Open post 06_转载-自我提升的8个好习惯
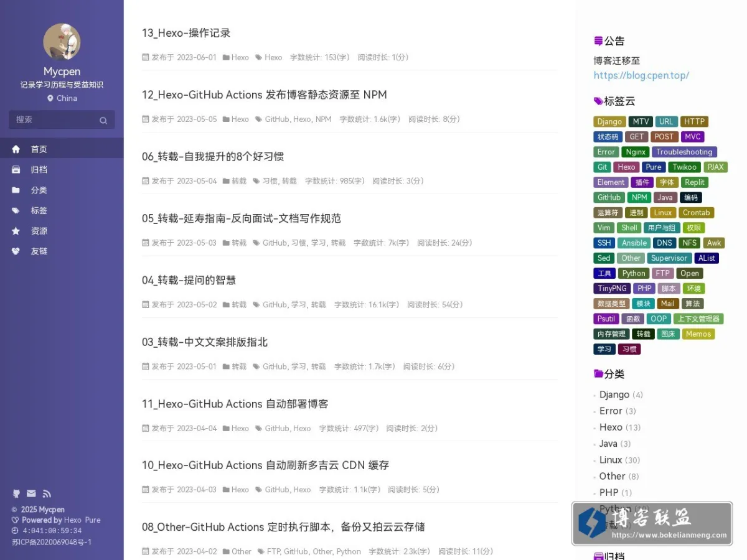This screenshot has width=747, height=560. 213,157
